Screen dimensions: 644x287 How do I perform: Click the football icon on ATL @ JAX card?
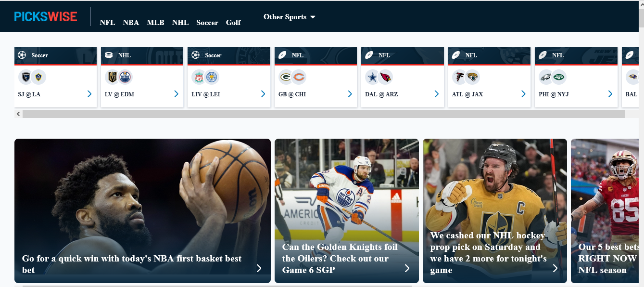pos(455,55)
